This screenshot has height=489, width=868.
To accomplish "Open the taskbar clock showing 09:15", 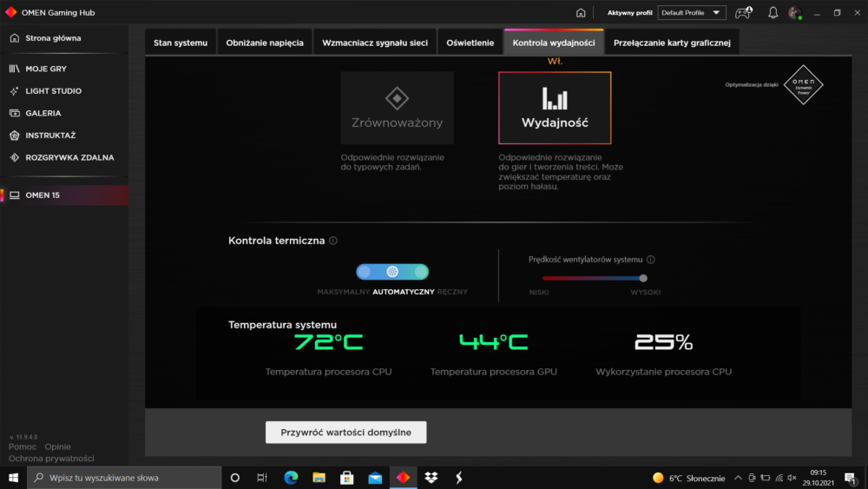I will click(819, 478).
